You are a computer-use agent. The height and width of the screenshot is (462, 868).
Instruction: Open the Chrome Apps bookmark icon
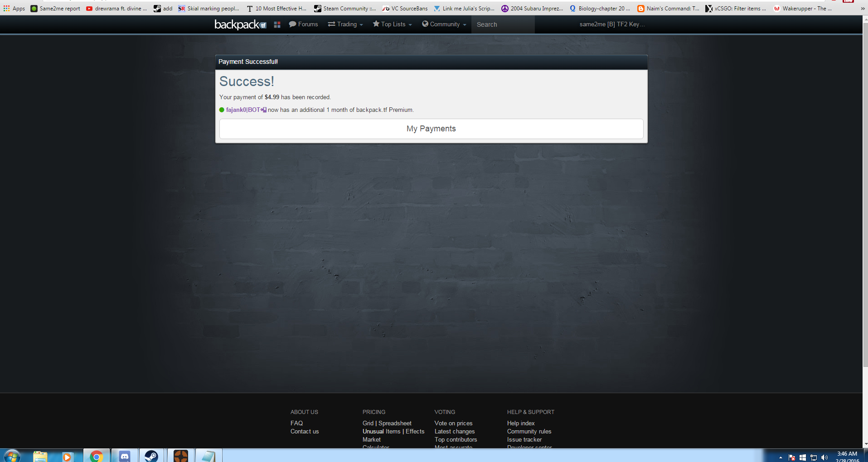(6, 9)
